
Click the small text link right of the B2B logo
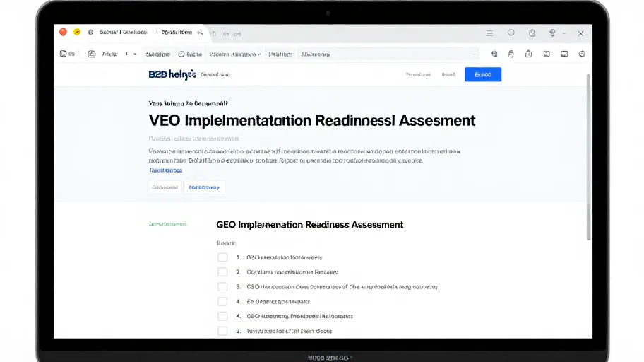click(x=215, y=74)
